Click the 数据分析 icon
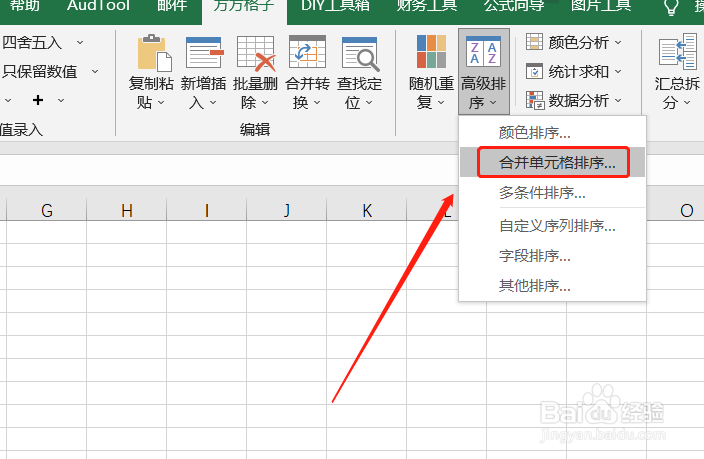 click(x=535, y=100)
